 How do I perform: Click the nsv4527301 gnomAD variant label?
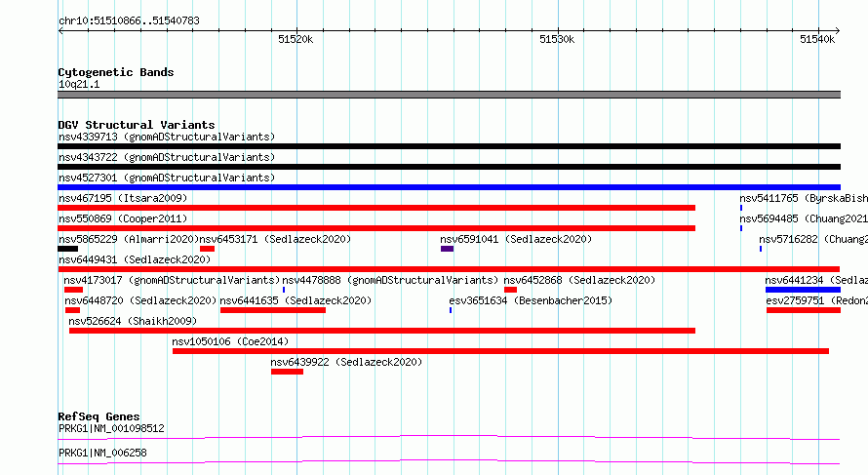pyautogui.click(x=167, y=178)
